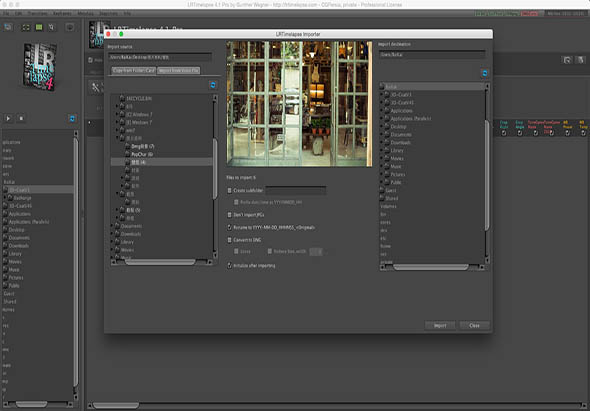Click the import destination path field

(432, 55)
